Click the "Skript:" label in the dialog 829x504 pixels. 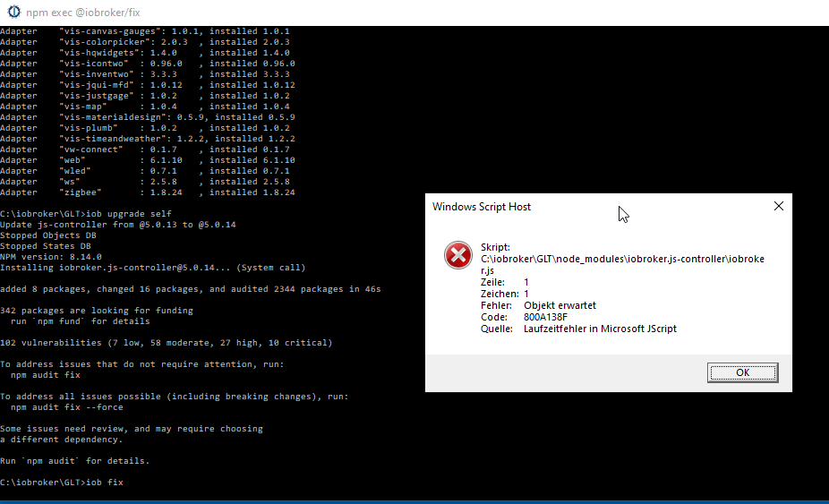click(495, 247)
